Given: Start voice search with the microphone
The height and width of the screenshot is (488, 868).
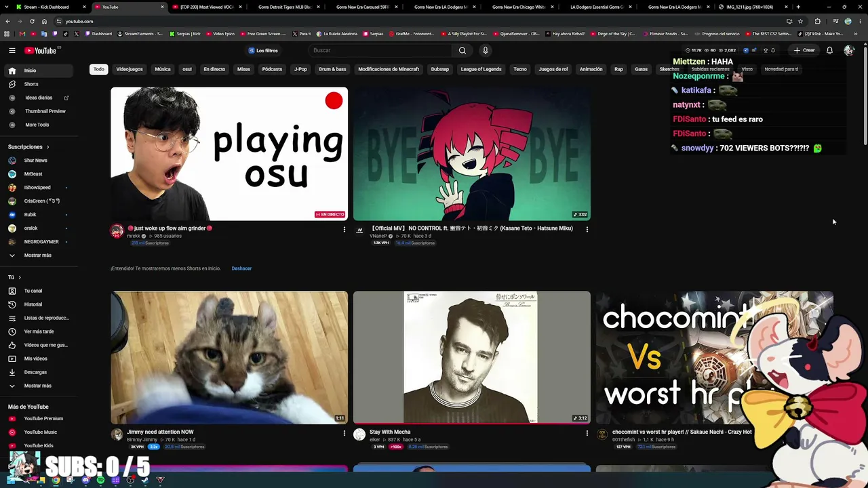Looking at the screenshot, I should (485, 50).
